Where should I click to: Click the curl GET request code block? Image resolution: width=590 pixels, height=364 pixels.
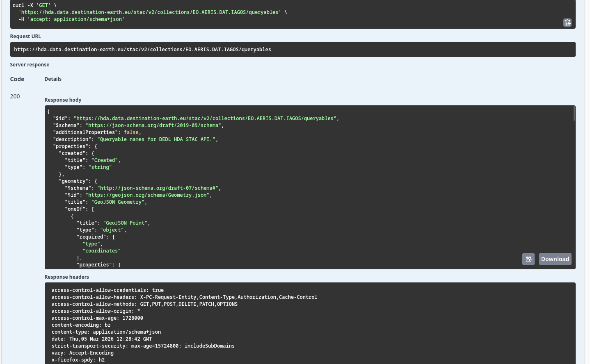(x=164, y=12)
